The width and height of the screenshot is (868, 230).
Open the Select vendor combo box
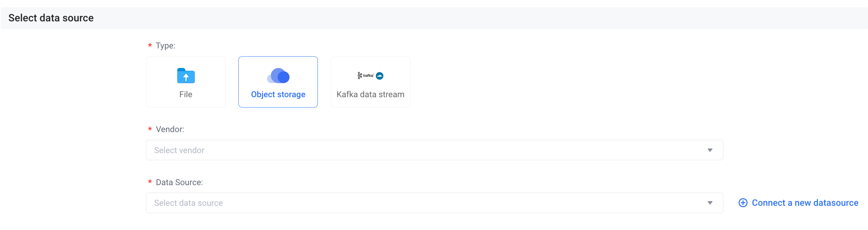[435, 150]
